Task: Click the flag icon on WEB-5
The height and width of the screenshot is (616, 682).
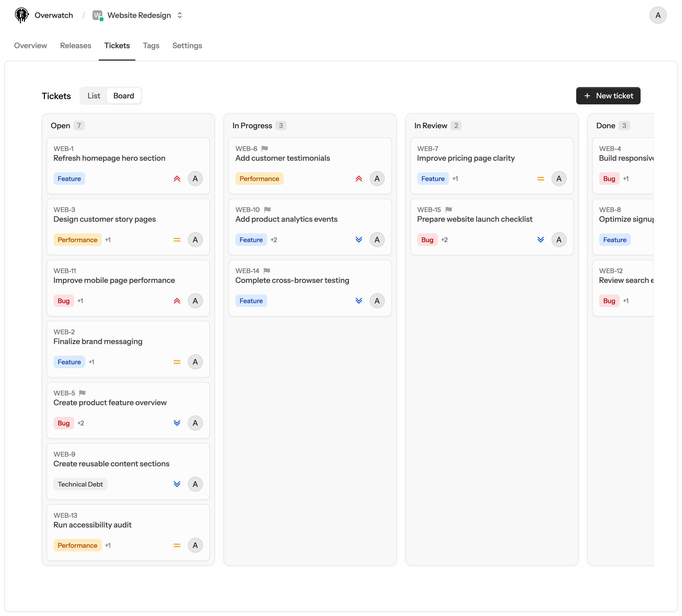Action: (x=82, y=393)
